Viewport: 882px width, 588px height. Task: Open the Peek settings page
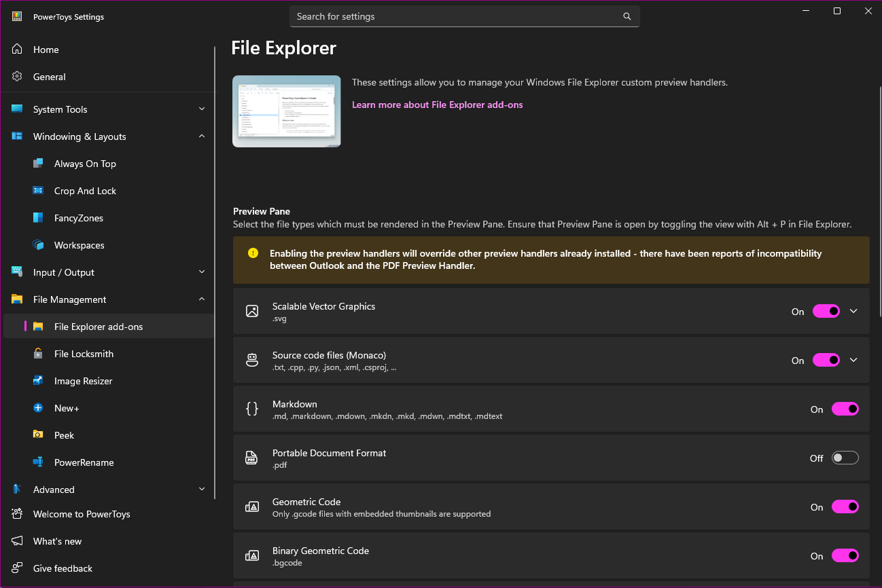coord(109,435)
